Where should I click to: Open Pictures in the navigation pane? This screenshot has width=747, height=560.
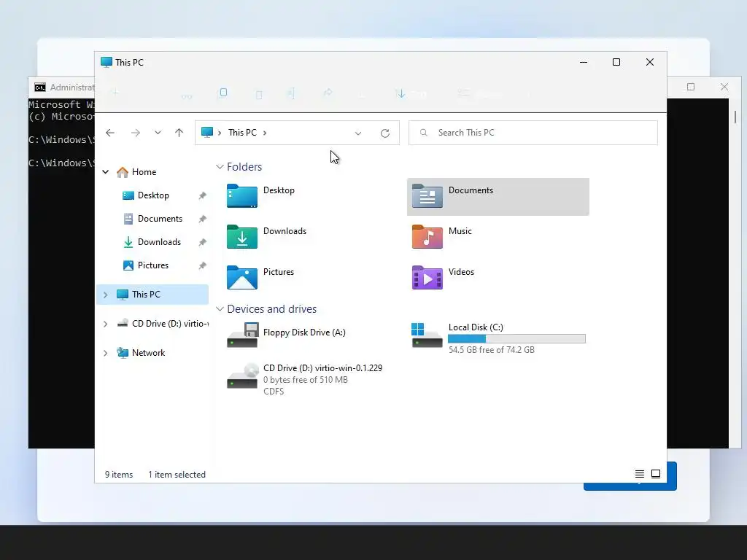[x=153, y=265]
